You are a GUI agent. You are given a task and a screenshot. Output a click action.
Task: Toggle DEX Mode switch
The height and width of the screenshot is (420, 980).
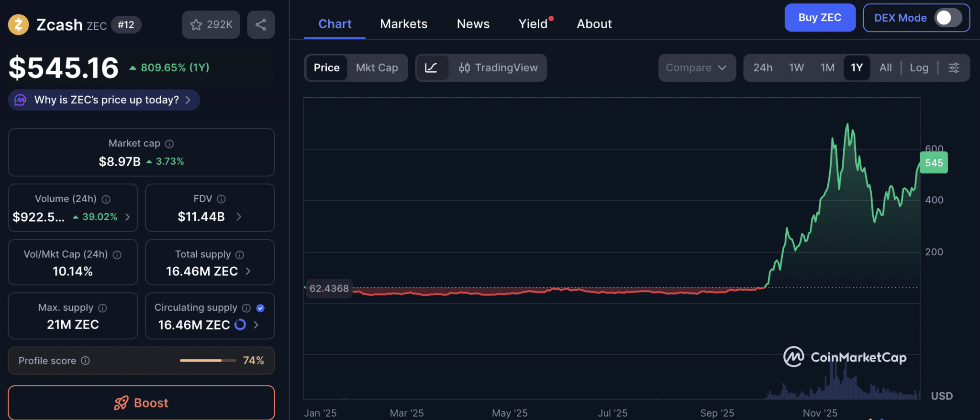(947, 18)
